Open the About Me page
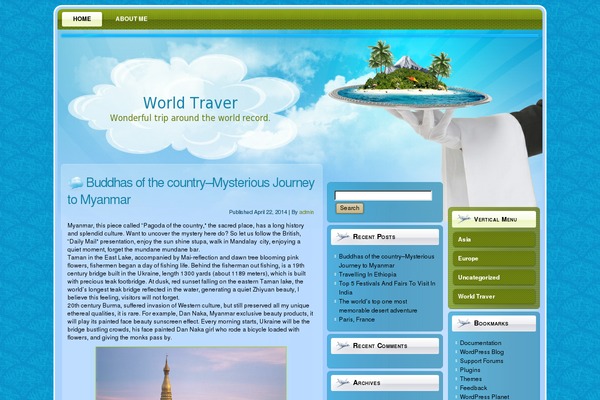This screenshot has height=400, width=600. tap(131, 19)
